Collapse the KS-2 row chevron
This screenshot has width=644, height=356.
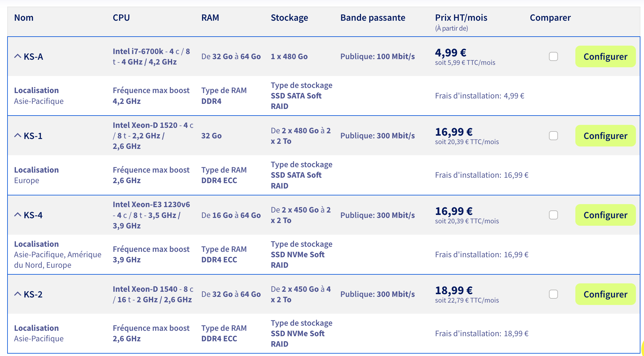(x=18, y=294)
